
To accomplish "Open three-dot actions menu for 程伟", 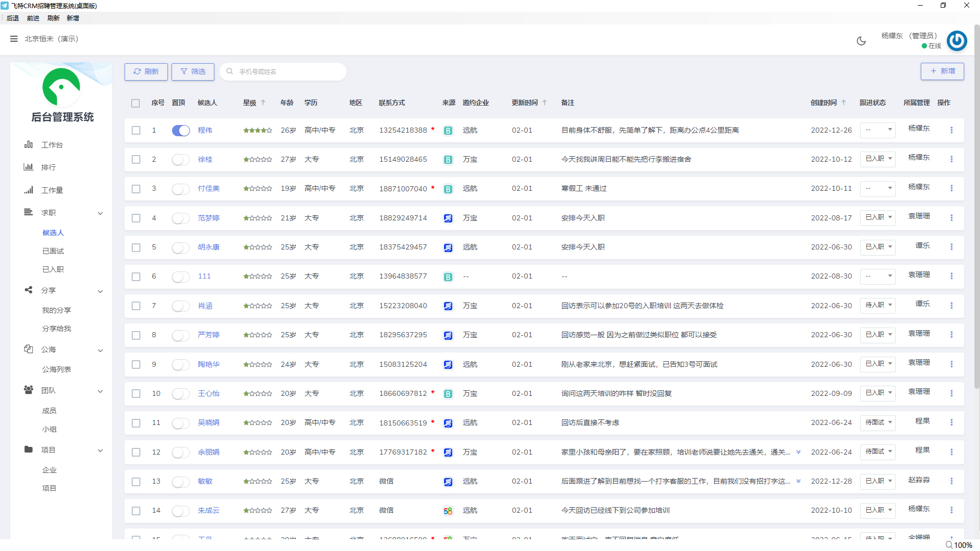I will click(951, 130).
